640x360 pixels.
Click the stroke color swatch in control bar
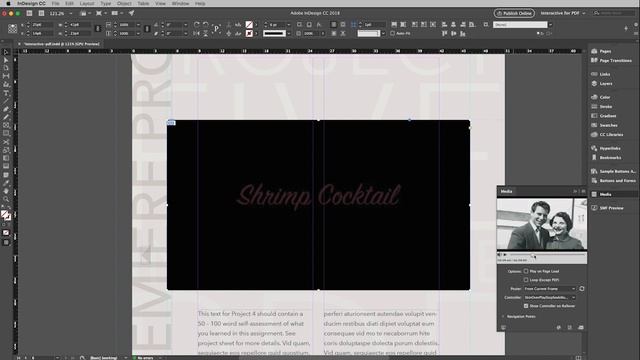tap(249, 33)
